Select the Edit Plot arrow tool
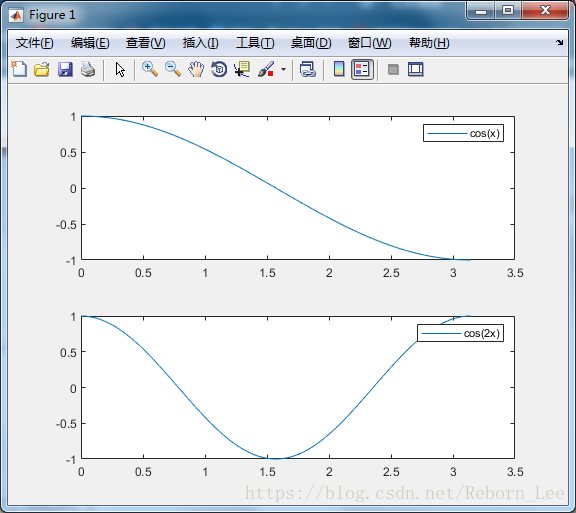 pos(120,69)
